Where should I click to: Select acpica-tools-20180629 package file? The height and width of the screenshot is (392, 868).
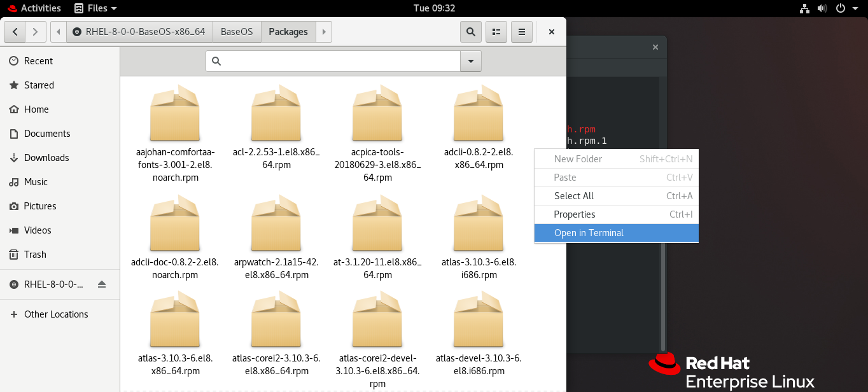coord(377,133)
